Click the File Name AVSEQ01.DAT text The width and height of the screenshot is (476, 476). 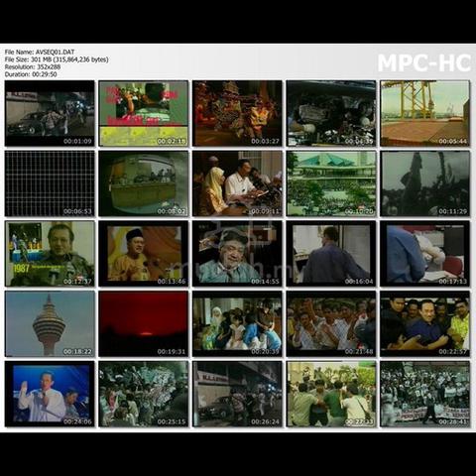(40, 52)
